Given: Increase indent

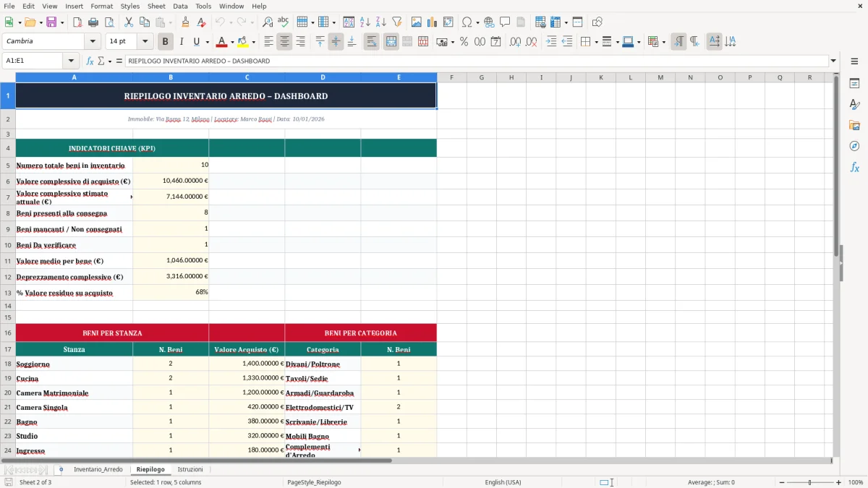Looking at the screenshot, I should tap(551, 42).
